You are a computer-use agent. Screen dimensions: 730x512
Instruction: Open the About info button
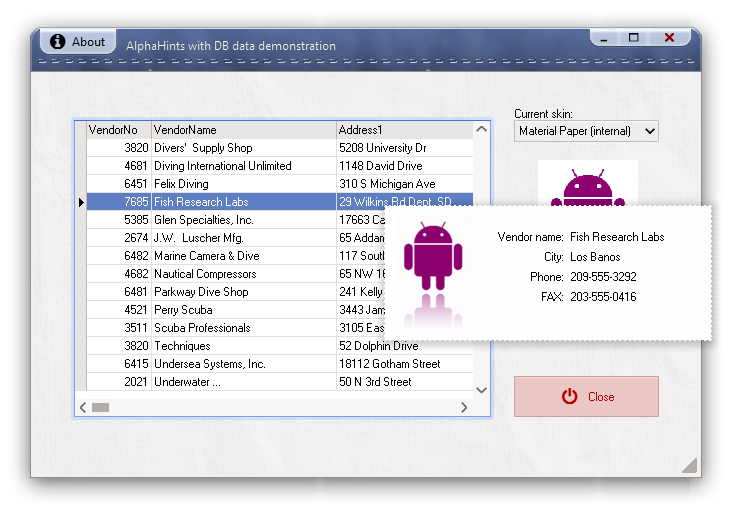(x=78, y=42)
